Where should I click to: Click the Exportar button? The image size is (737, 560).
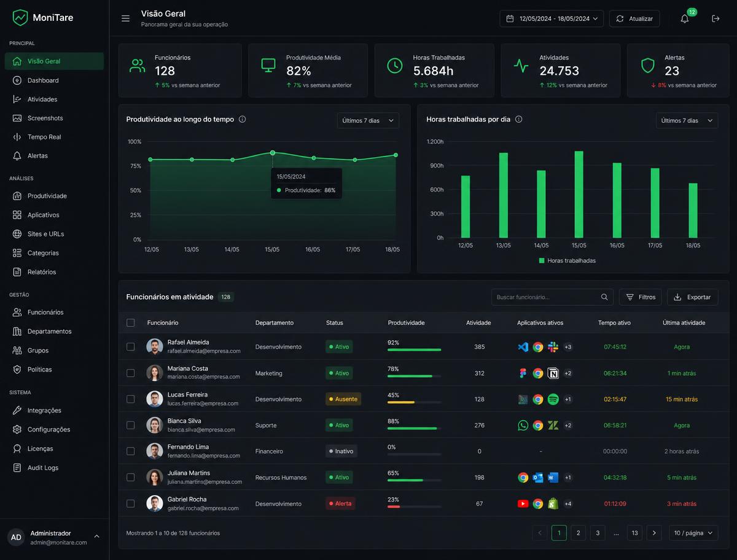pyautogui.click(x=692, y=297)
